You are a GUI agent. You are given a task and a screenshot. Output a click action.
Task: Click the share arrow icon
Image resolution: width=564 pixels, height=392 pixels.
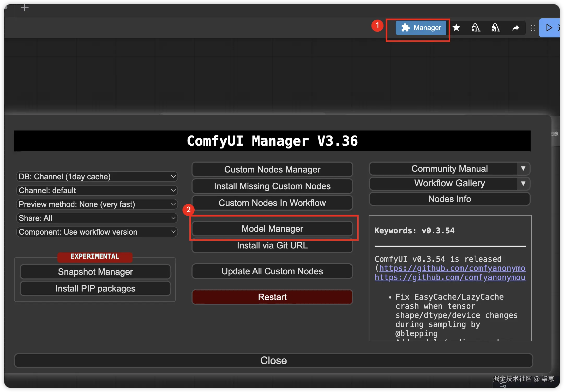tap(515, 28)
